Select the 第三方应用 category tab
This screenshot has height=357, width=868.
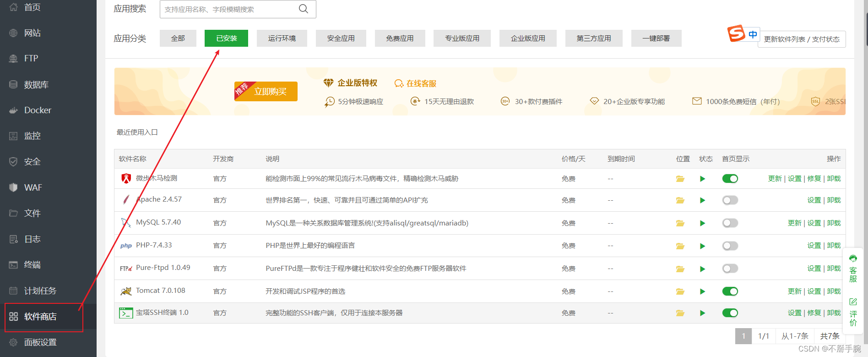tap(594, 38)
